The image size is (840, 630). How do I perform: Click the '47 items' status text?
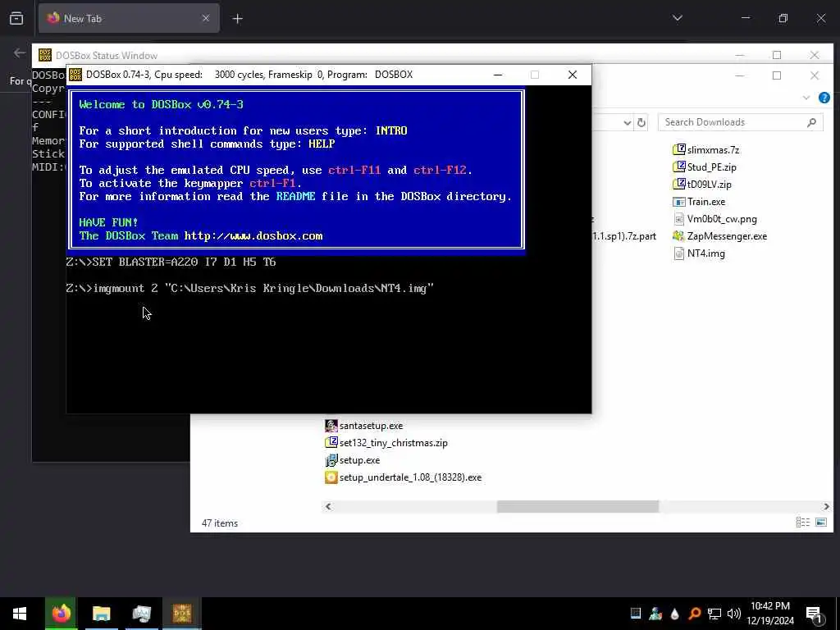coord(220,523)
